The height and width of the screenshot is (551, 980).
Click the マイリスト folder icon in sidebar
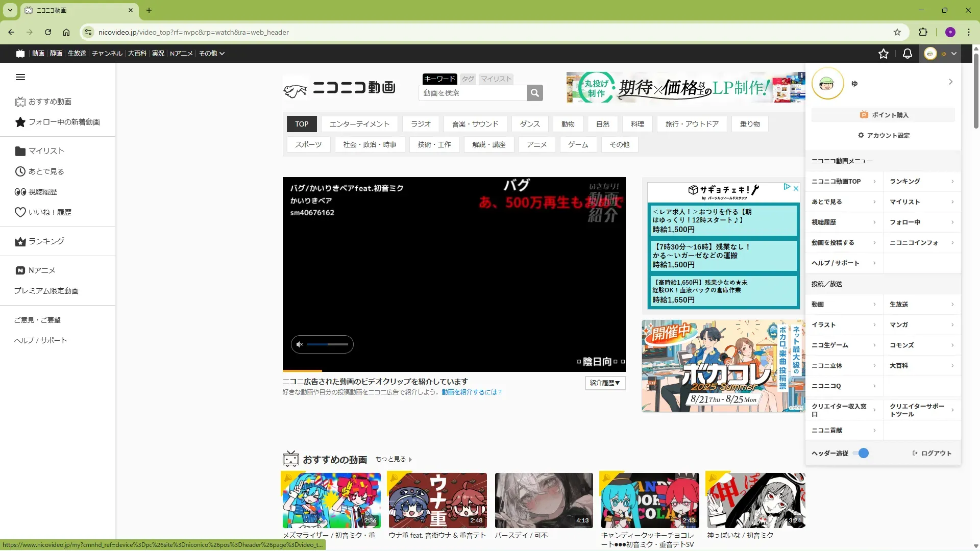(x=20, y=151)
